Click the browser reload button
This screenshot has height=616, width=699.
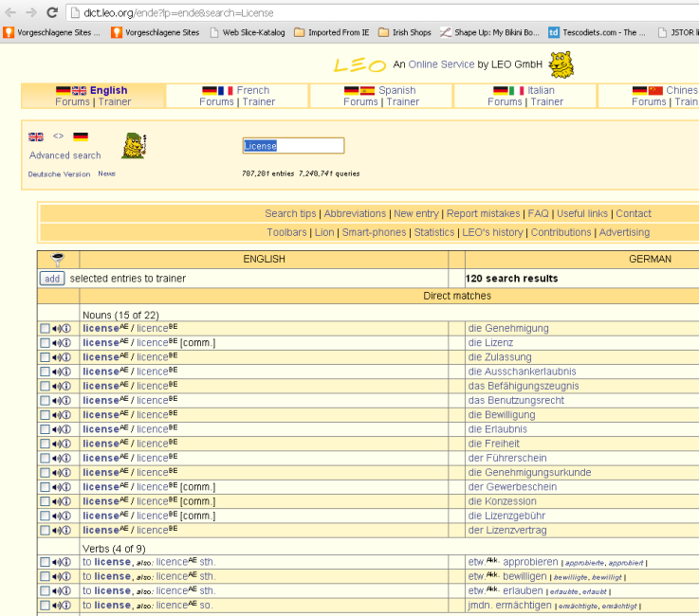(52, 12)
